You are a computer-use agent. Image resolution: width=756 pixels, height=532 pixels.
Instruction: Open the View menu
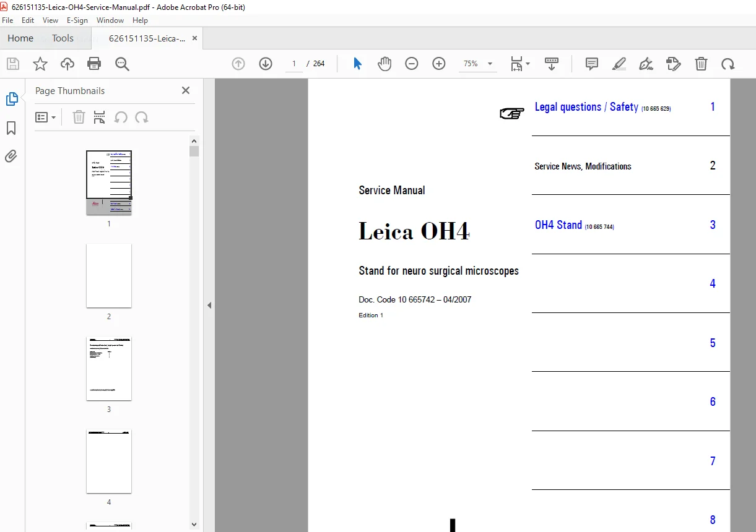[51, 20]
